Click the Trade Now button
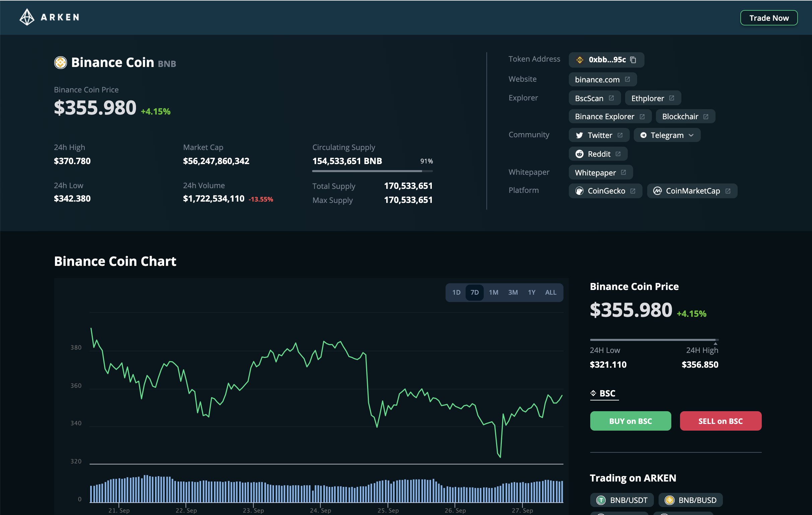 [x=769, y=18]
